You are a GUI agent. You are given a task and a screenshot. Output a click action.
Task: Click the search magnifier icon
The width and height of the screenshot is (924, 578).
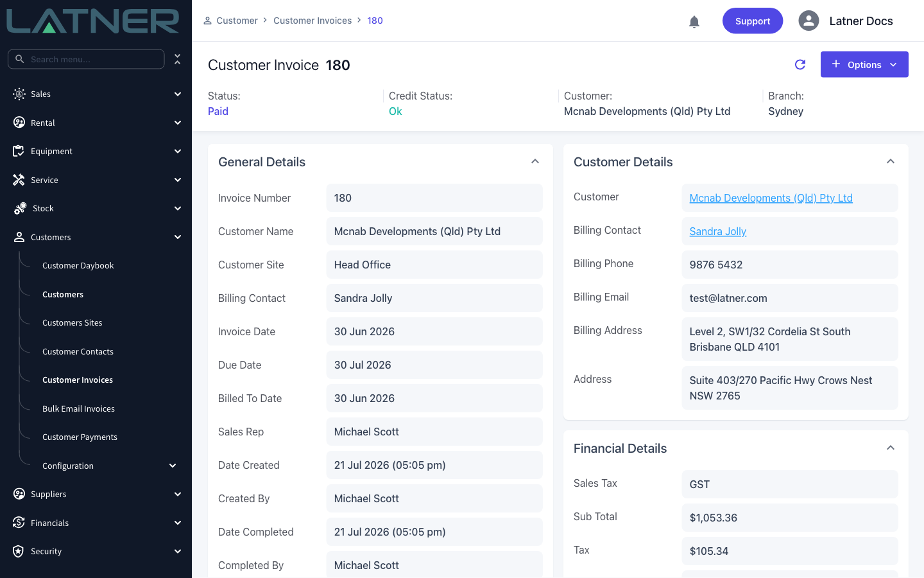pos(20,59)
